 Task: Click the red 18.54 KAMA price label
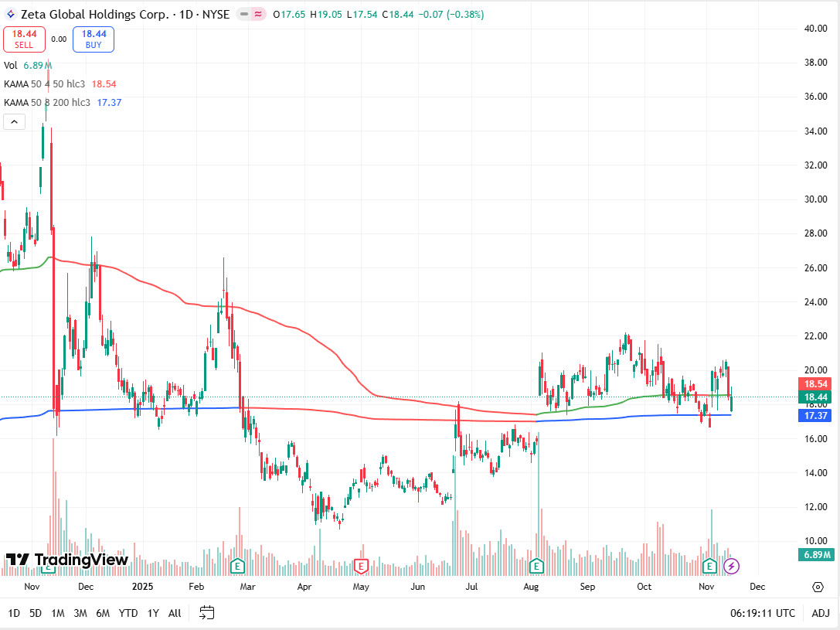coord(815,383)
